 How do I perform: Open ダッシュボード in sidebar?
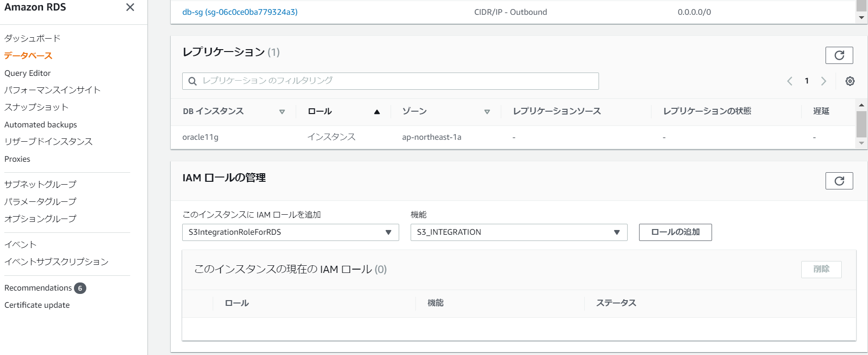(32, 38)
